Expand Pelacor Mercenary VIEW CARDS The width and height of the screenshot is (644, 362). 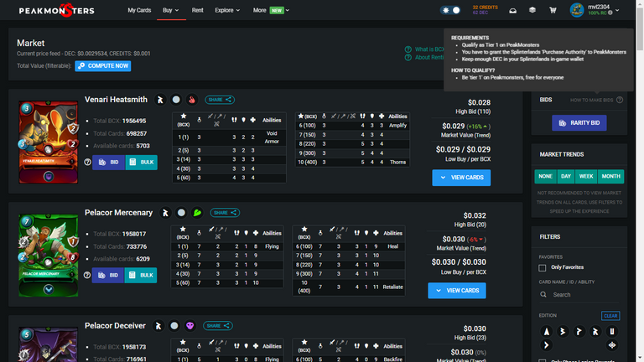pos(457,291)
